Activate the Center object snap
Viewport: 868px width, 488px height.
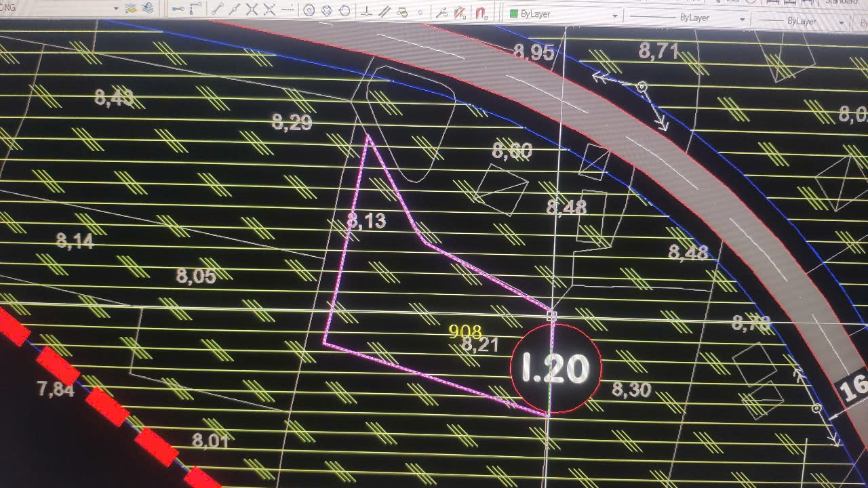(309, 11)
